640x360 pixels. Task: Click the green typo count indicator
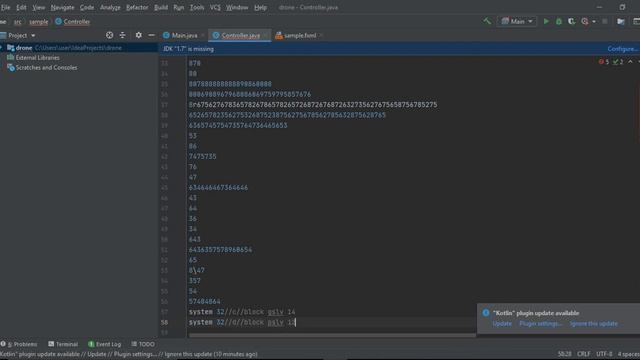coord(618,62)
